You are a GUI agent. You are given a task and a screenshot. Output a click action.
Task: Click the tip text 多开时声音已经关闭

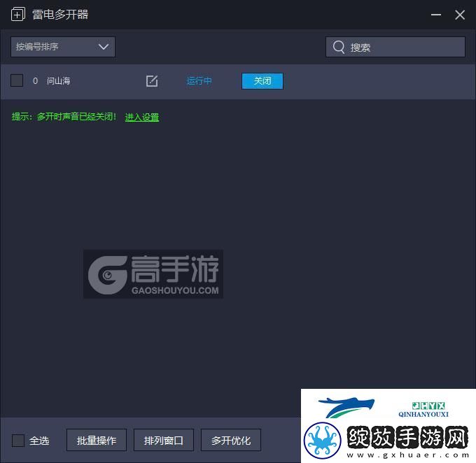click(76, 117)
